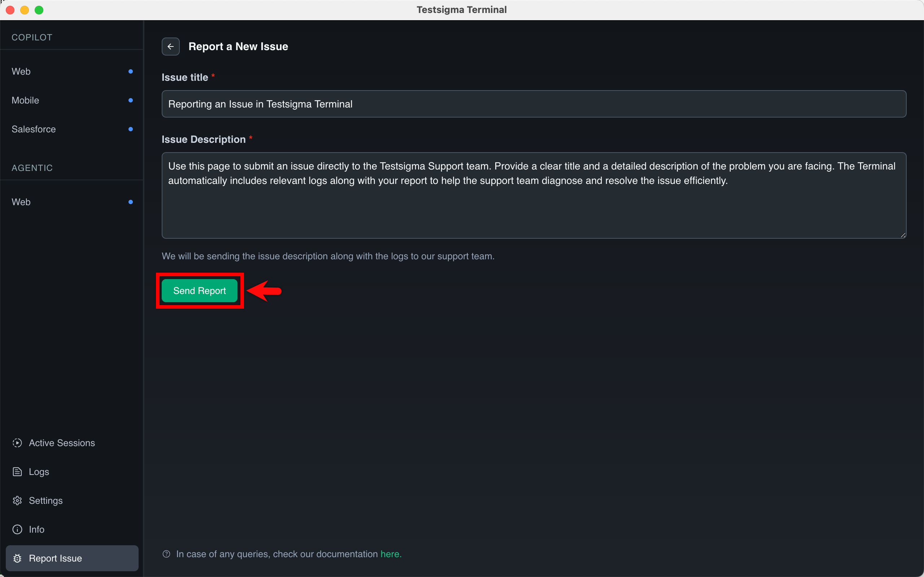This screenshot has height=577, width=924.
Task: Open Web under Agentic section
Action: pyautogui.click(x=21, y=202)
